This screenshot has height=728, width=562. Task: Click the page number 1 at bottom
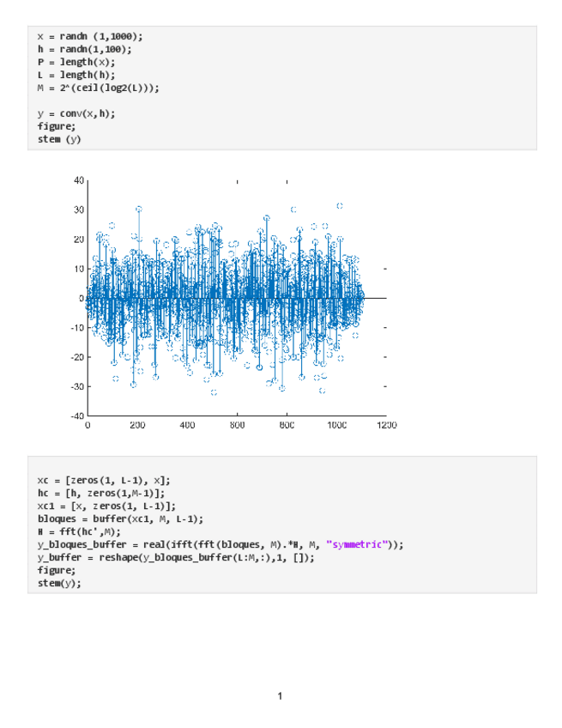pos(281,695)
